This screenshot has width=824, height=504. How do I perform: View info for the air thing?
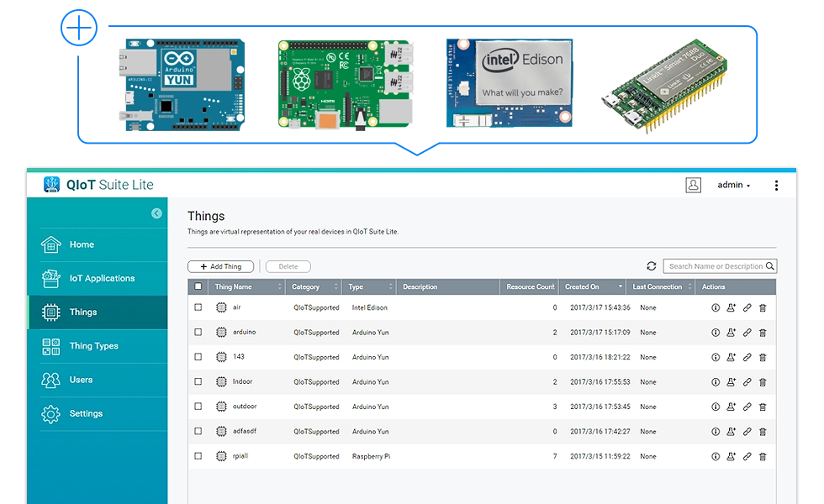click(x=716, y=307)
